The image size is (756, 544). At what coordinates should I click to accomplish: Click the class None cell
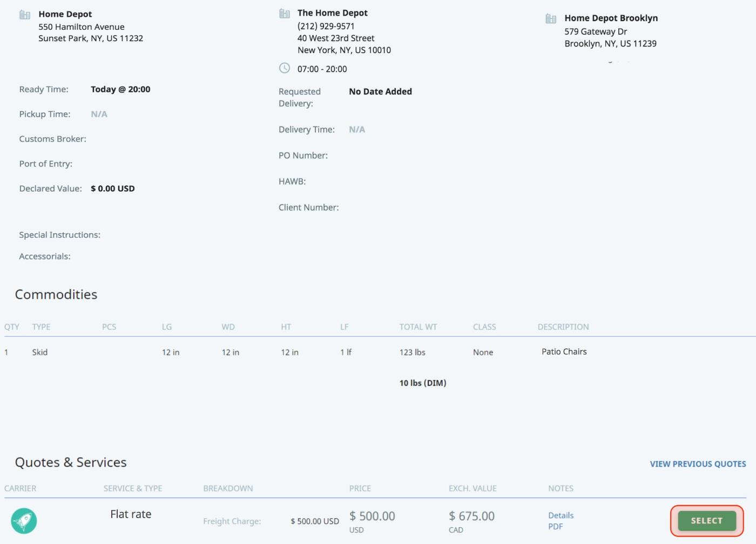coord(483,352)
